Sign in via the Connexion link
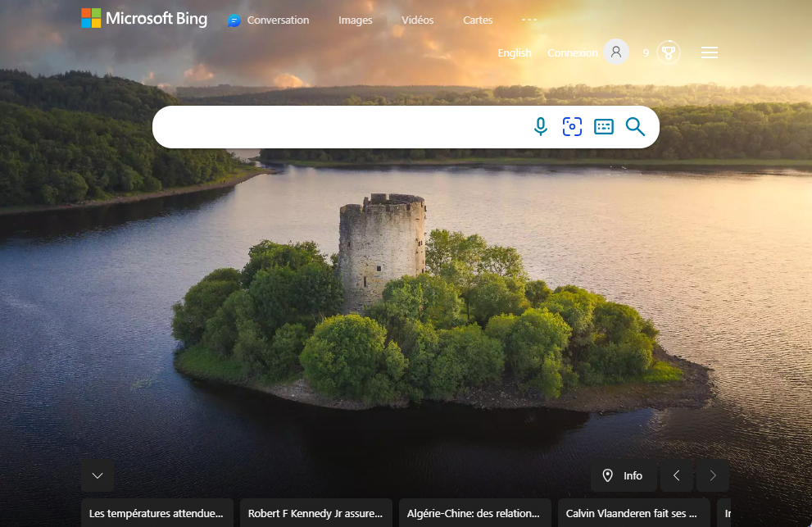This screenshot has width=812, height=527. point(572,52)
